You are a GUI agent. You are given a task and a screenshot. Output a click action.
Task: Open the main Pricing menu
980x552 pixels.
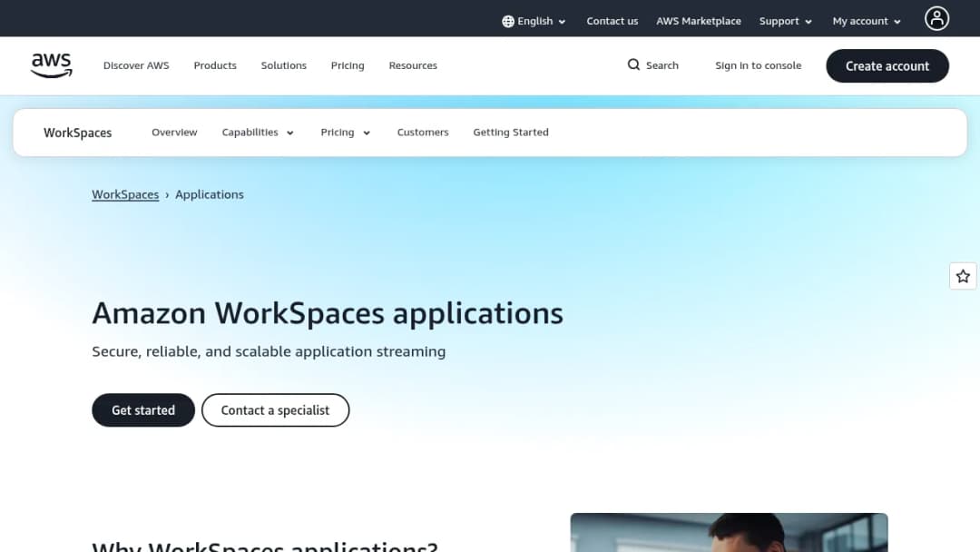348,65
